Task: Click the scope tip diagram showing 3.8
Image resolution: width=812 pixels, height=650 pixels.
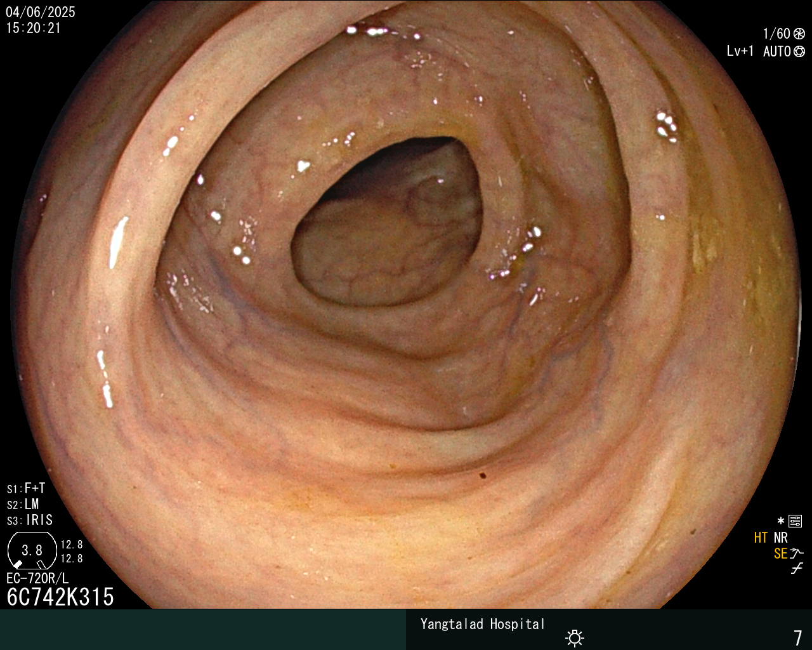Action: 31,550
